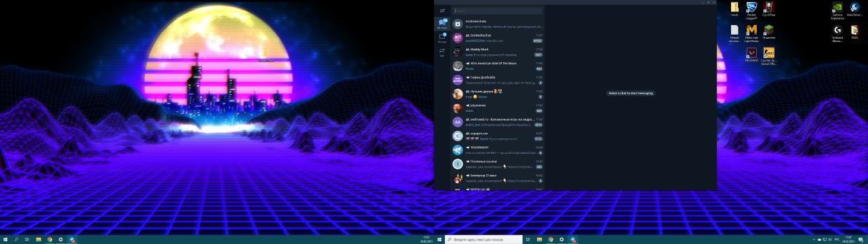Open the FILES archive on desktop
This screenshot has height=244, width=868.
point(854,32)
